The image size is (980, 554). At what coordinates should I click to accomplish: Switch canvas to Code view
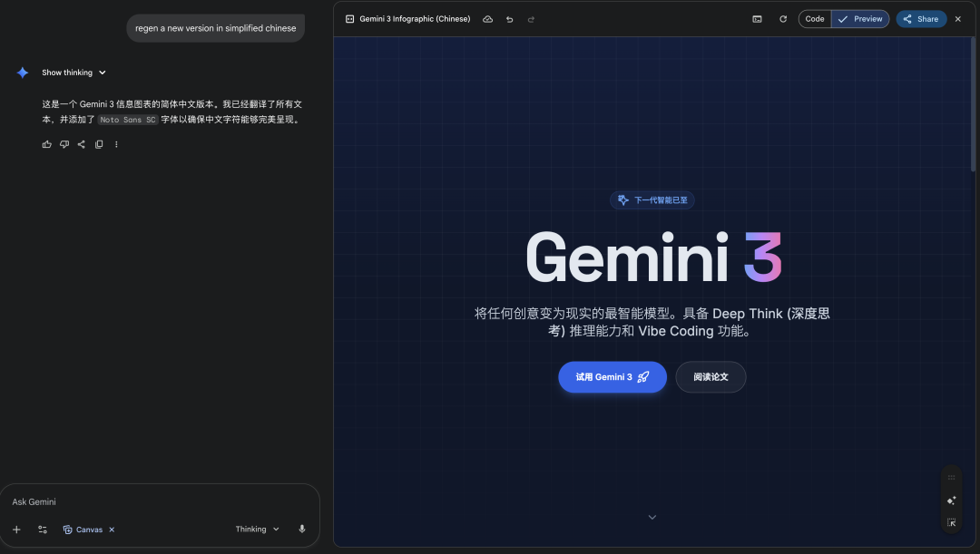click(815, 19)
